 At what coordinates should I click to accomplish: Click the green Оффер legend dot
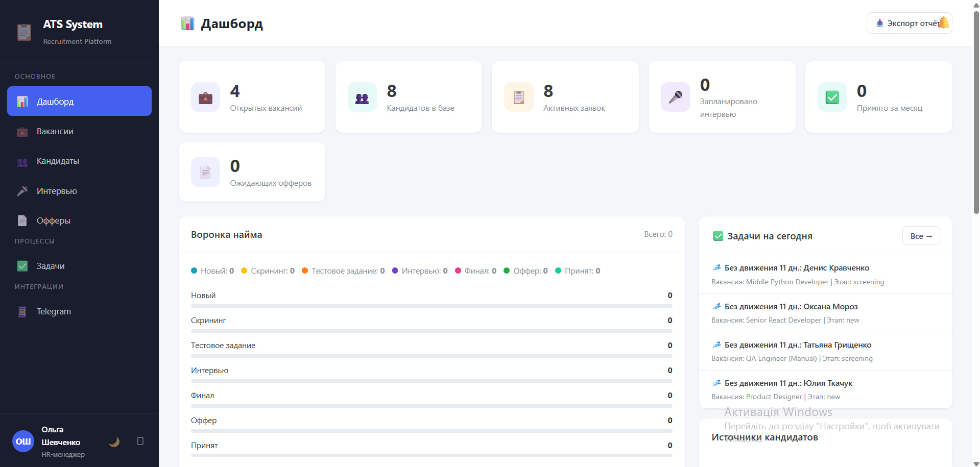click(507, 271)
